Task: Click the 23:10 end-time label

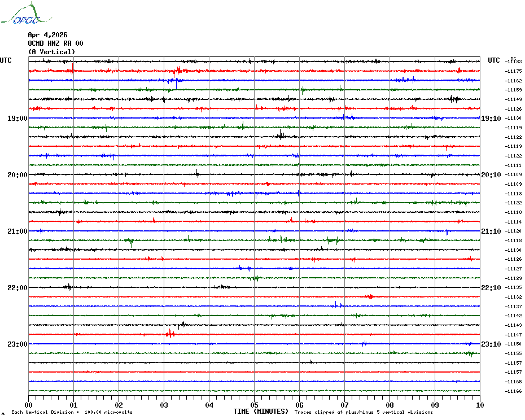Action: 491,344
